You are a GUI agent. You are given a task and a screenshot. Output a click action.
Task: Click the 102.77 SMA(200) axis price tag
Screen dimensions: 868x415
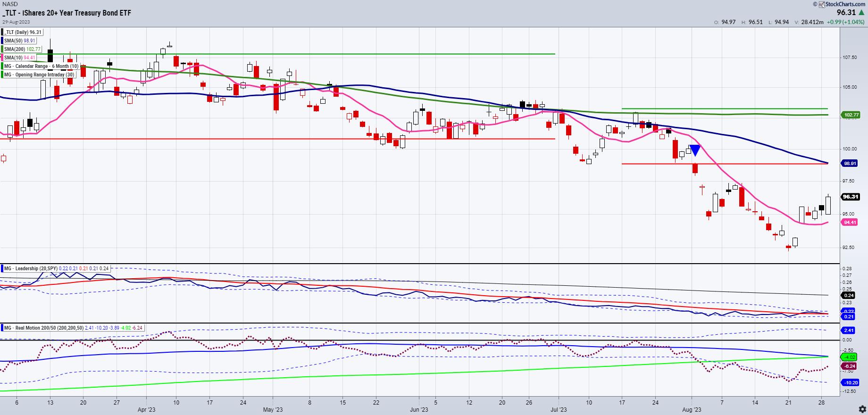850,115
